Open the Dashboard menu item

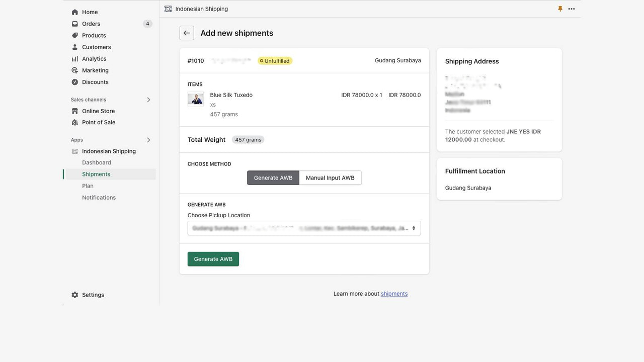(96, 162)
